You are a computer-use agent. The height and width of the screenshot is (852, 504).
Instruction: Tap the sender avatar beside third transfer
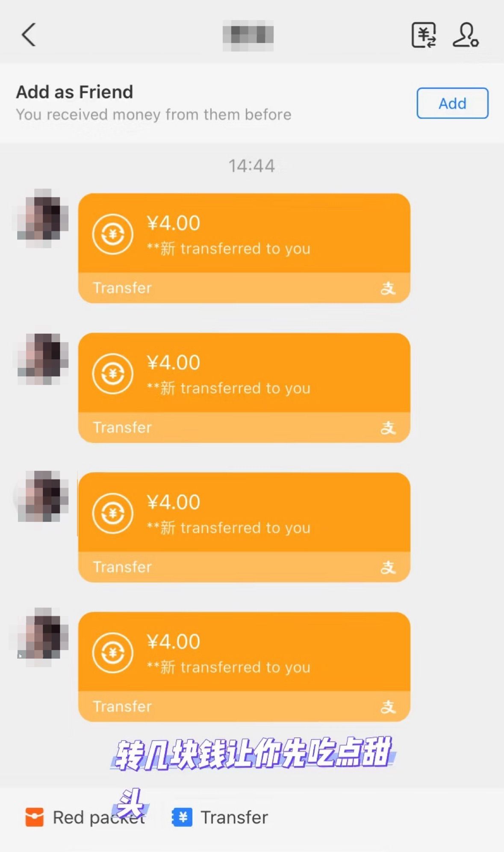(43, 497)
